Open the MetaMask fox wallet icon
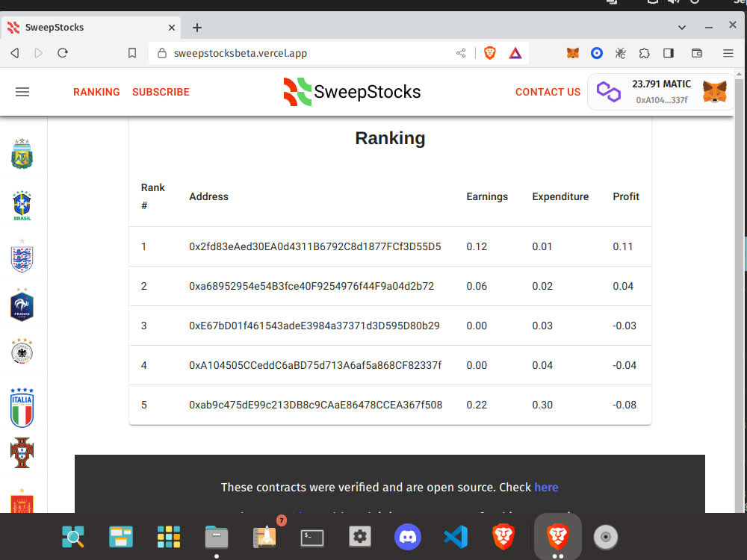The height and width of the screenshot is (560, 747). coord(715,91)
